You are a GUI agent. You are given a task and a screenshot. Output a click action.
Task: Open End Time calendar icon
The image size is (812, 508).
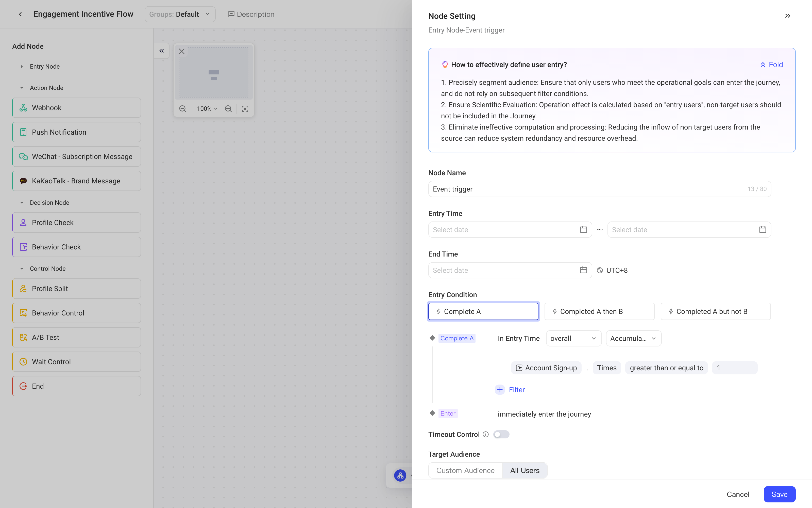tap(584, 270)
